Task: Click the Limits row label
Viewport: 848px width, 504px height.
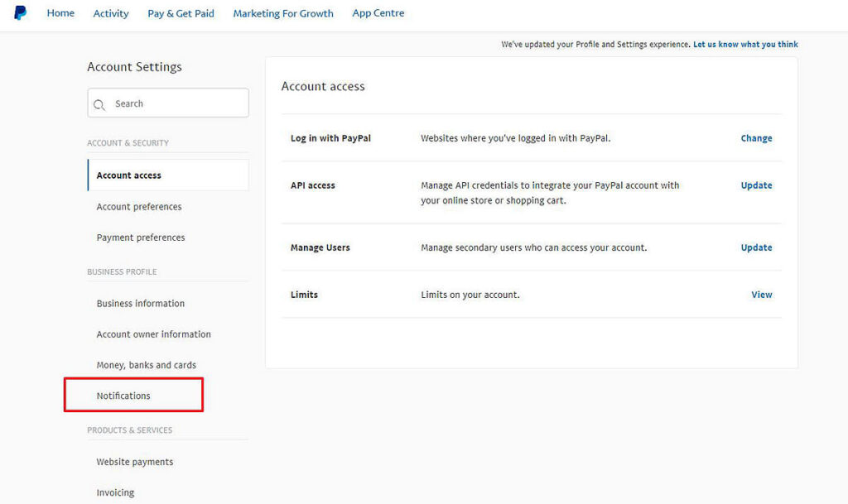Action: point(304,295)
